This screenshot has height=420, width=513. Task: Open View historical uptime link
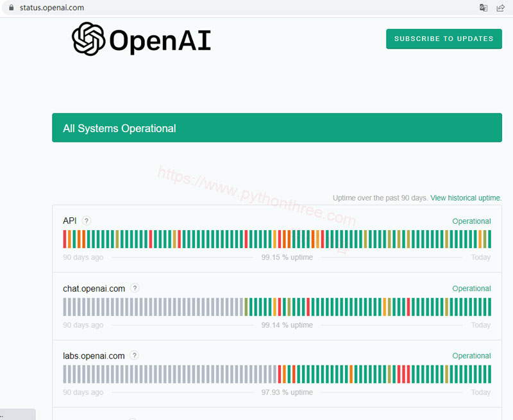point(466,198)
